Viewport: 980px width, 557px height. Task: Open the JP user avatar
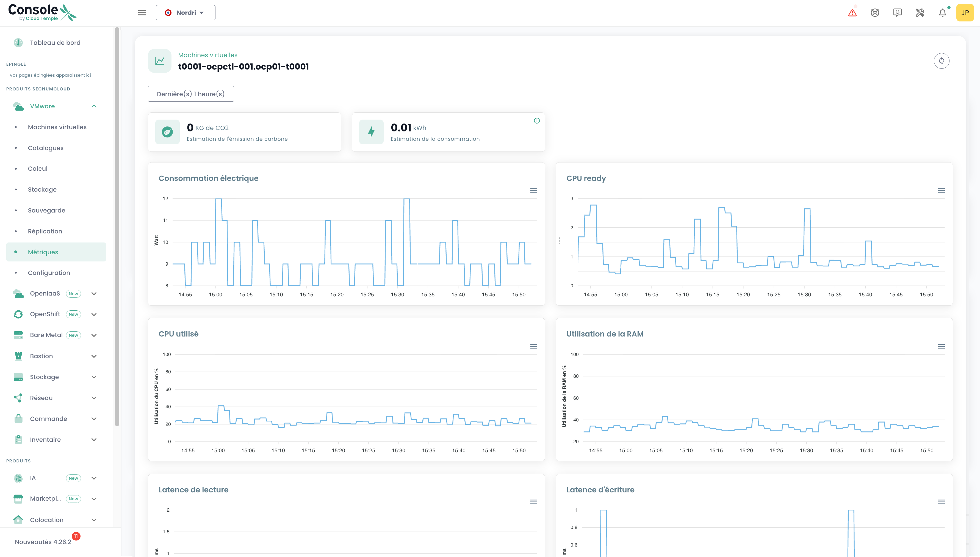click(965, 13)
